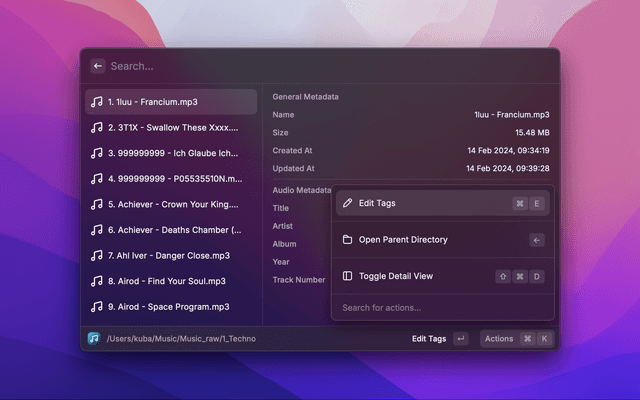Click the music app icon in bottom bar
Screen dimensions: 640x400
point(94,339)
